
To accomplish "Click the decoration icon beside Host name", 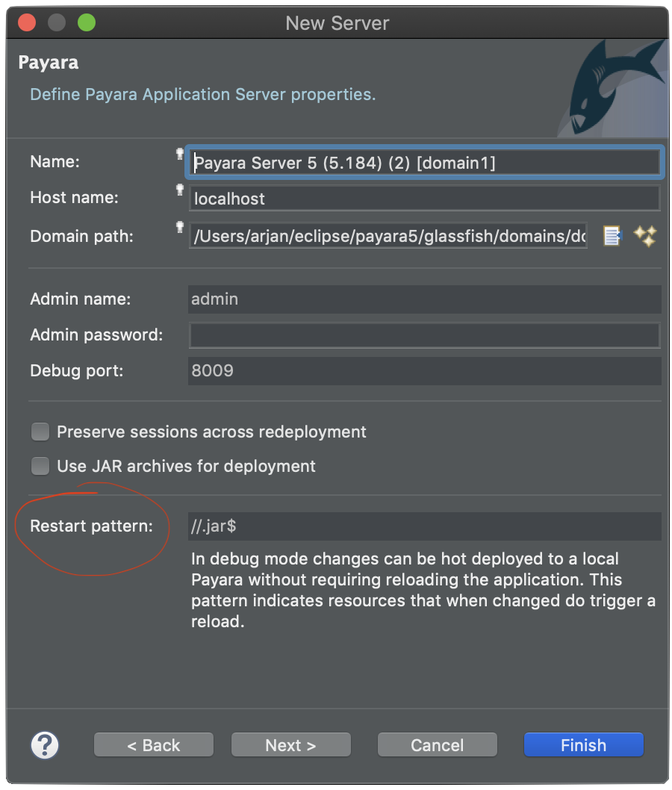I will click(179, 190).
